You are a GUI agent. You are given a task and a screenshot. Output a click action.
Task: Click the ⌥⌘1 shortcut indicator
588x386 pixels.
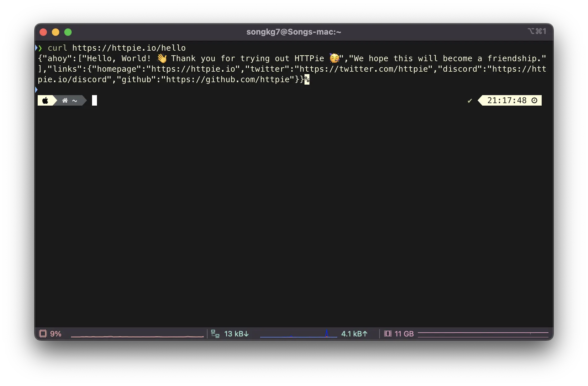coord(537,31)
